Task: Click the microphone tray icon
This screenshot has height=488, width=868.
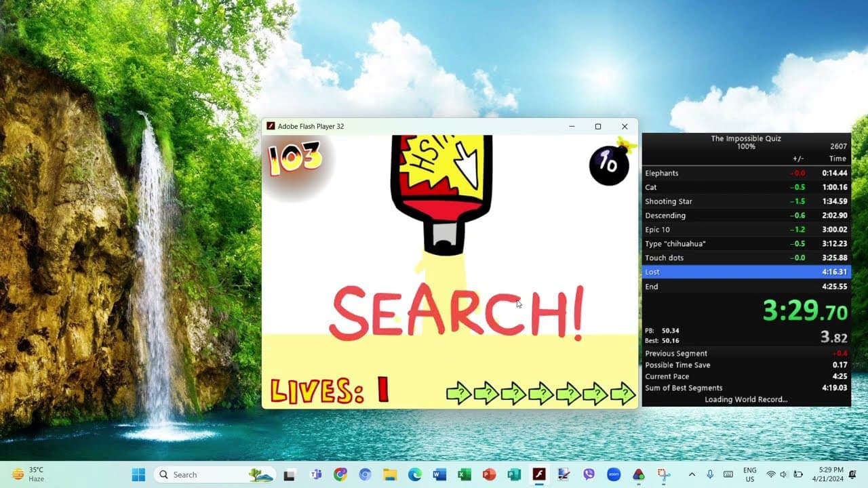Action: [710, 474]
